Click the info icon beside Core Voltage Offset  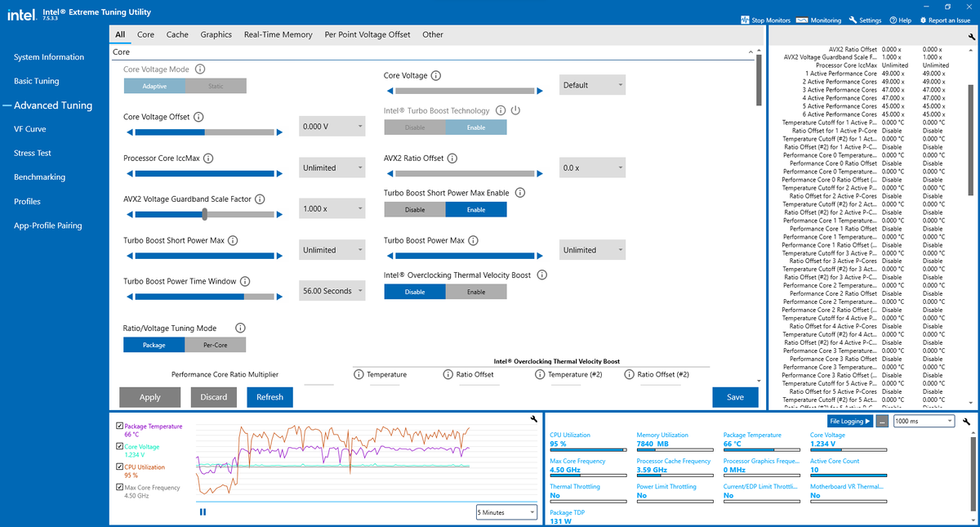(198, 118)
